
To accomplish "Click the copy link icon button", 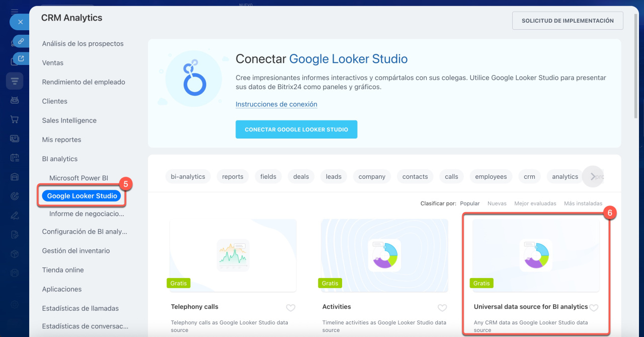I will 21,41.
